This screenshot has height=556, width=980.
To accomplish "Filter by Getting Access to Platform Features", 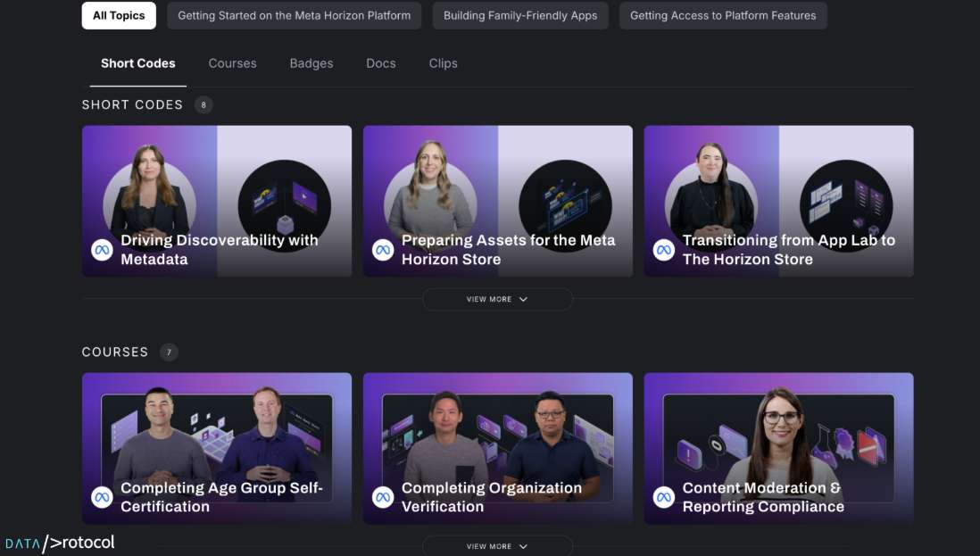I will (x=723, y=15).
